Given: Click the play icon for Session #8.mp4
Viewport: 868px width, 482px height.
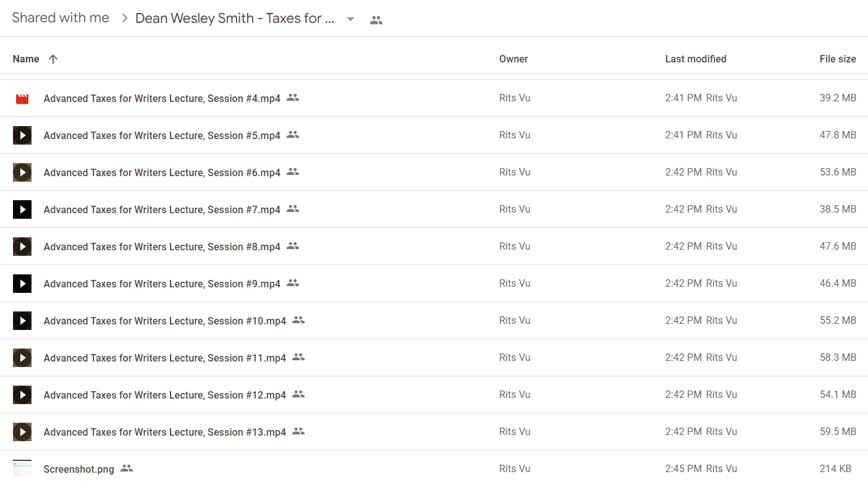Looking at the screenshot, I should (x=22, y=247).
